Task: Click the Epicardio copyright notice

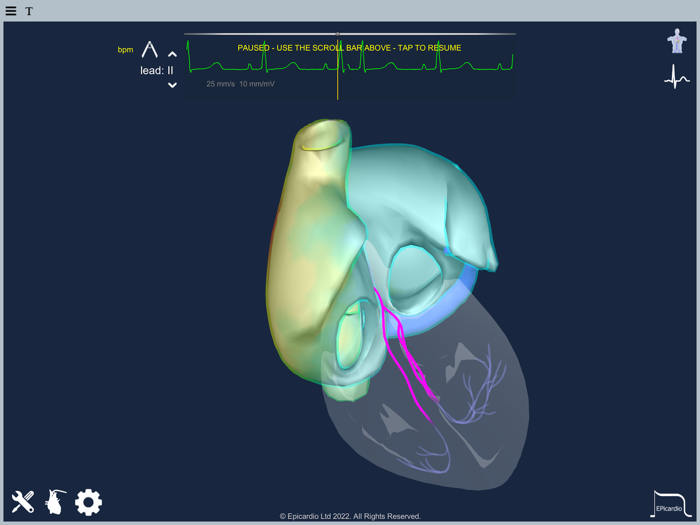Action: click(x=350, y=516)
